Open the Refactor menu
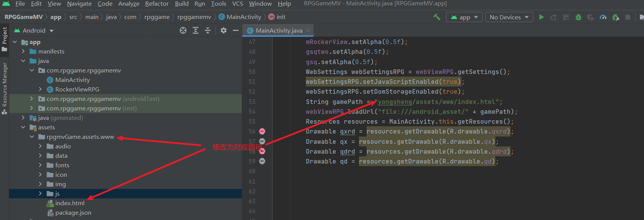This screenshot has height=220, width=644. click(157, 4)
